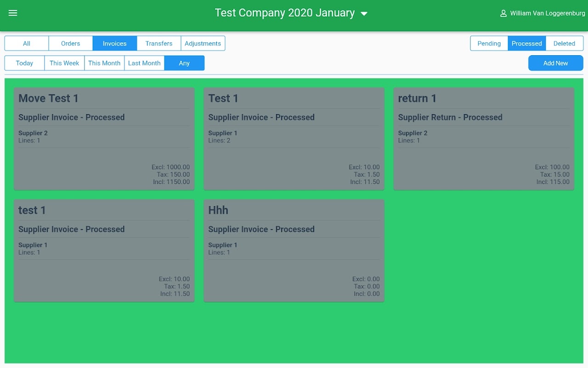The image size is (588, 368).
Task: Open the Hhh invoice card
Action: (x=294, y=251)
